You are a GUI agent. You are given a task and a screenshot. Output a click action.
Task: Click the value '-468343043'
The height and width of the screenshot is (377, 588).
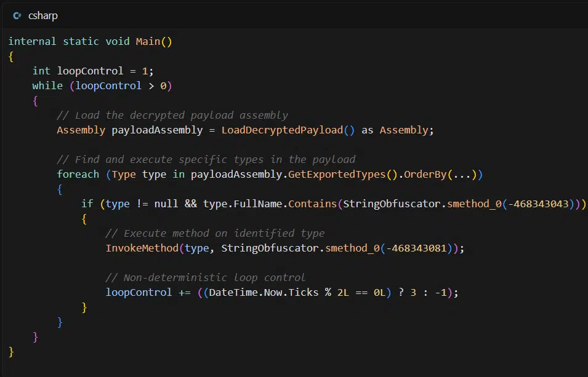click(538, 204)
